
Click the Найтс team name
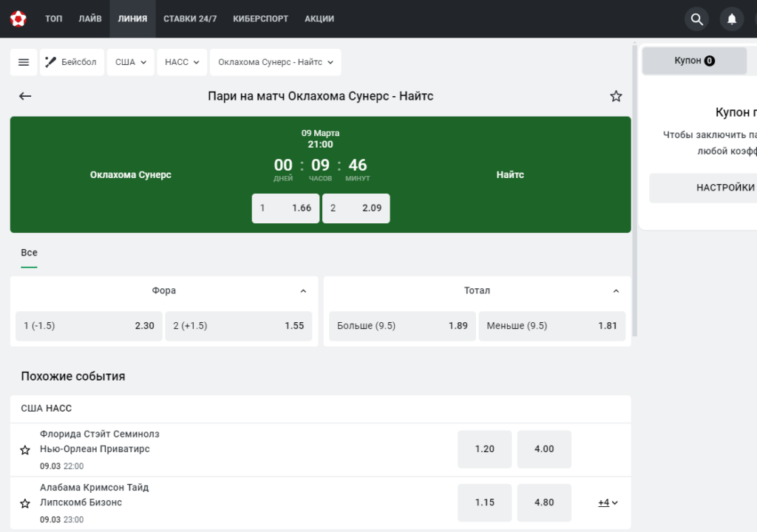pos(510,175)
